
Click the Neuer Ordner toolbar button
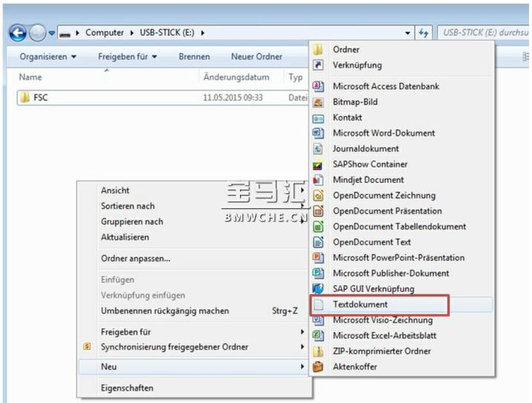tap(256, 57)
